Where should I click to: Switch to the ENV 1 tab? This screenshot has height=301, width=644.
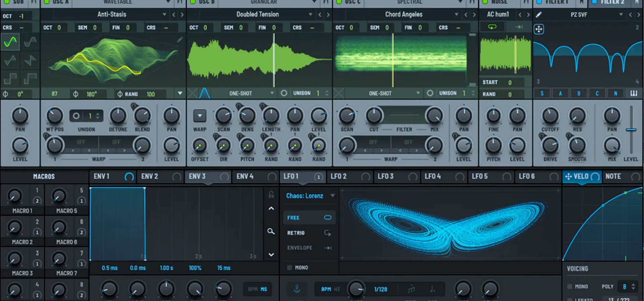tap(113, 176)
